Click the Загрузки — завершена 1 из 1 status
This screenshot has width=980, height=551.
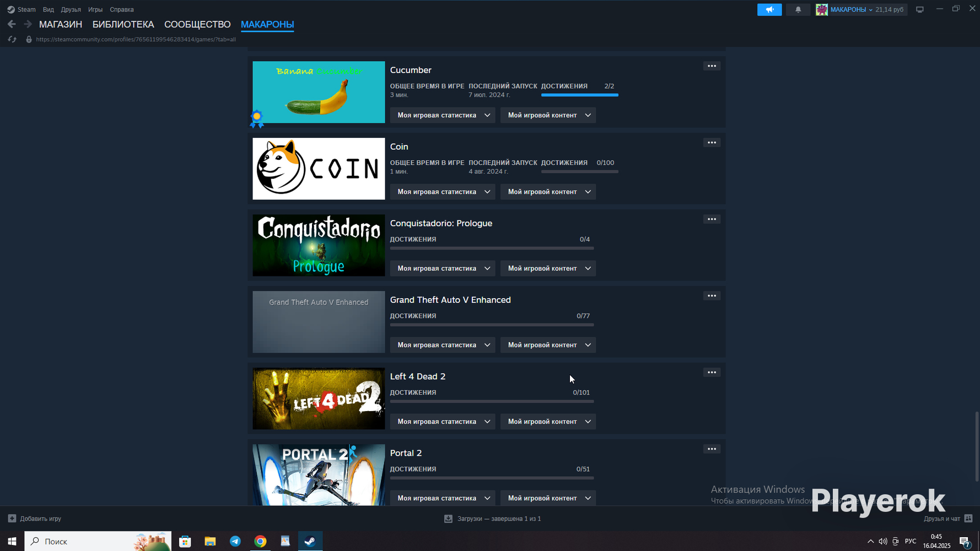click(x=499, y=518)
